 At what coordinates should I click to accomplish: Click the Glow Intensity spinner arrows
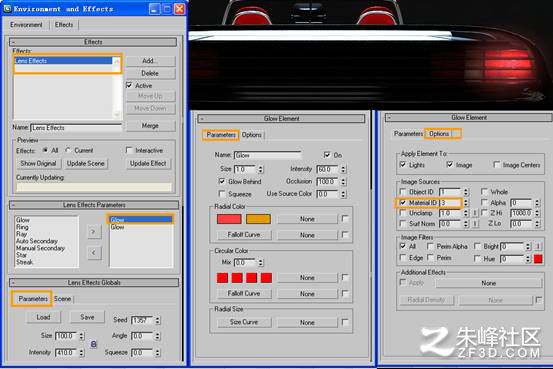[x=343, y=169]
